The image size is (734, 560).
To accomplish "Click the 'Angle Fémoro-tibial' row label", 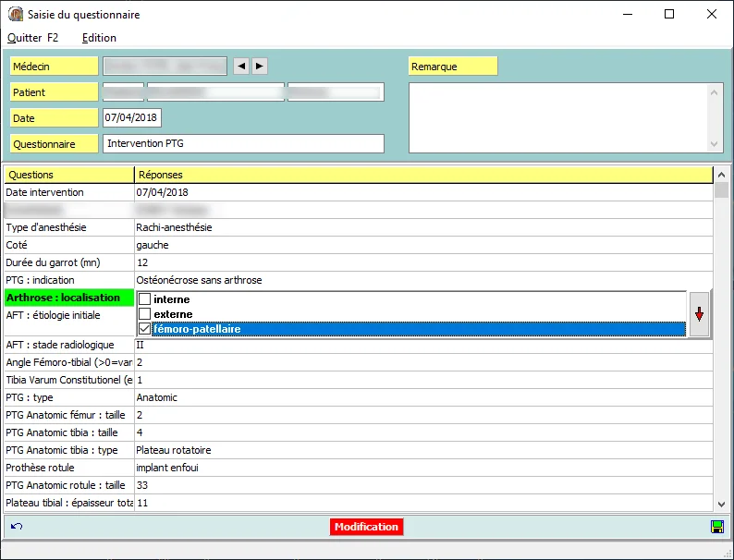I will pyautogui.click(x=69, y=362).
